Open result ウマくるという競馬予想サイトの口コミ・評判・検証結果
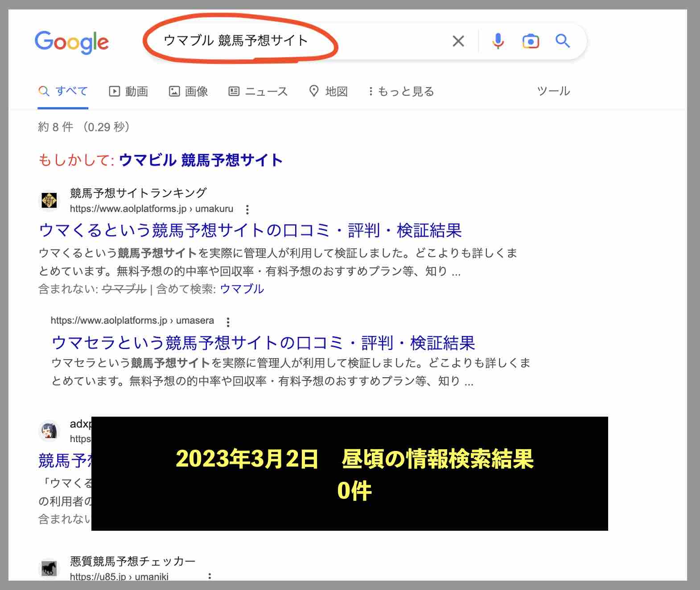This screenshot has height=590, width=700. (250, 230)
